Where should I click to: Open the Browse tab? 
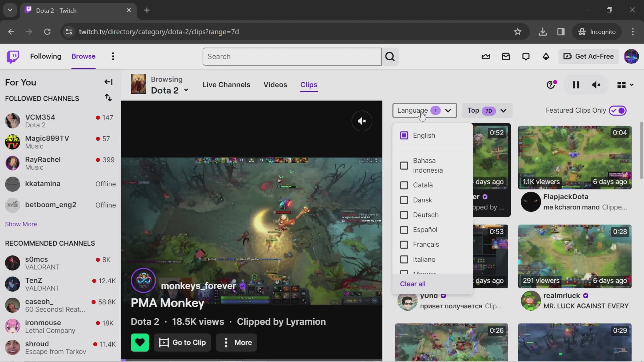(x=84, y=56)
